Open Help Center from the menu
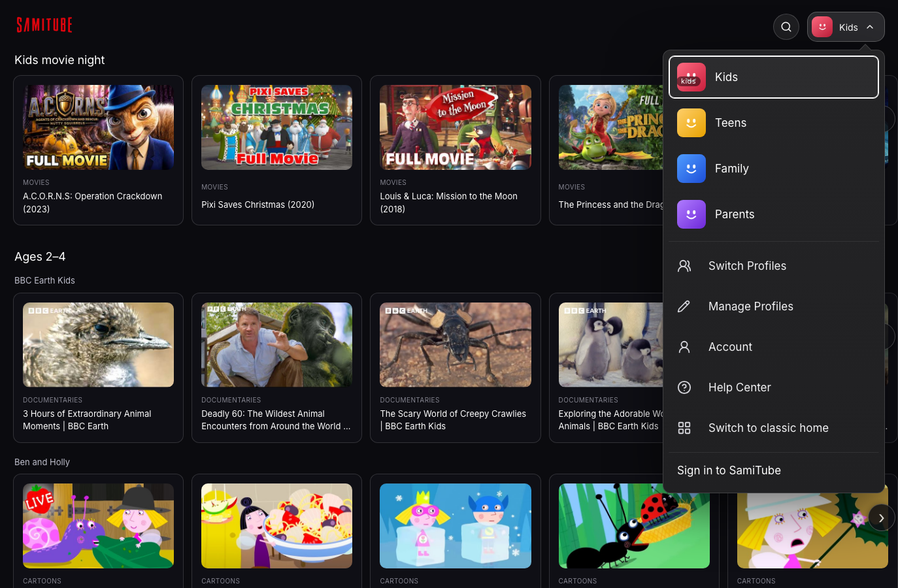Image resolution: width=898 pixels, height=588 pixels. (x=774, y=387)
